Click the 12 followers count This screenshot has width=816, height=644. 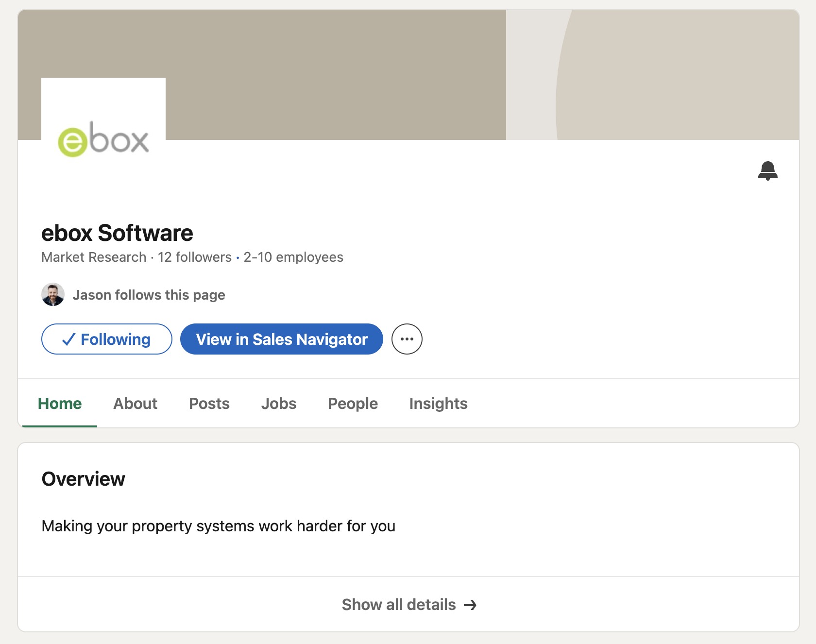(x=193, y=257)
